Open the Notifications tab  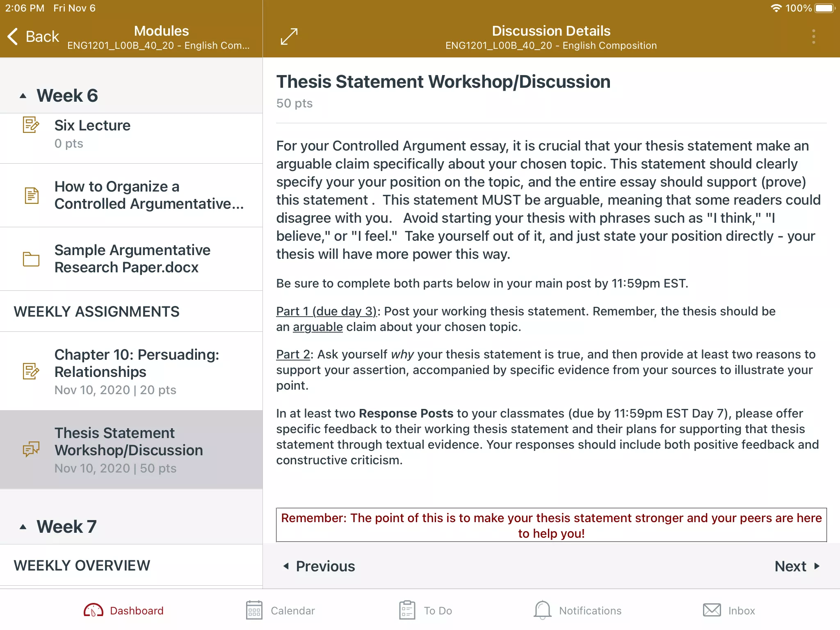577,610
